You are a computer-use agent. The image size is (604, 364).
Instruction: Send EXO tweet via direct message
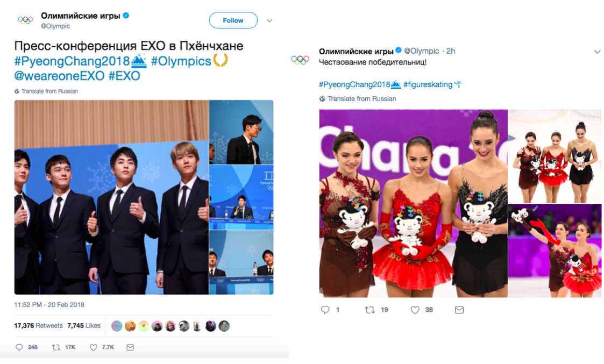tap(130, 347)
